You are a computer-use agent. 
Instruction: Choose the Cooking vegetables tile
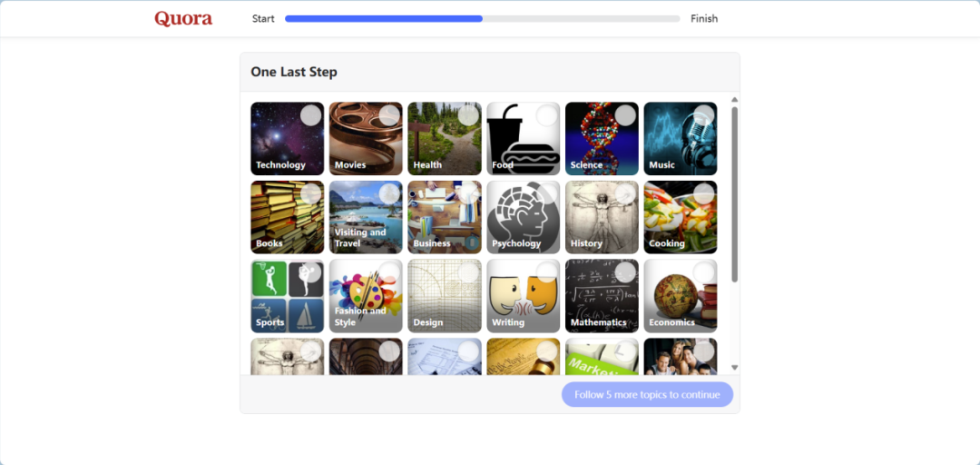(x=681, y=217)
